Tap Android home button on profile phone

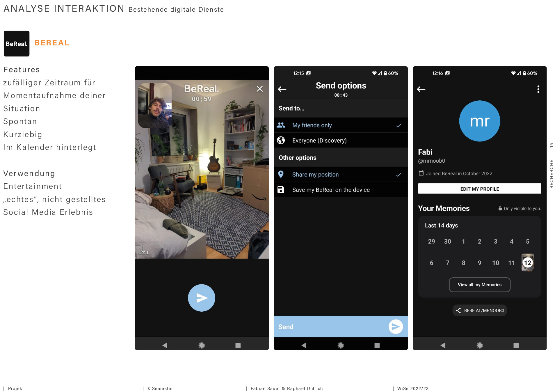tap(480, 345)
